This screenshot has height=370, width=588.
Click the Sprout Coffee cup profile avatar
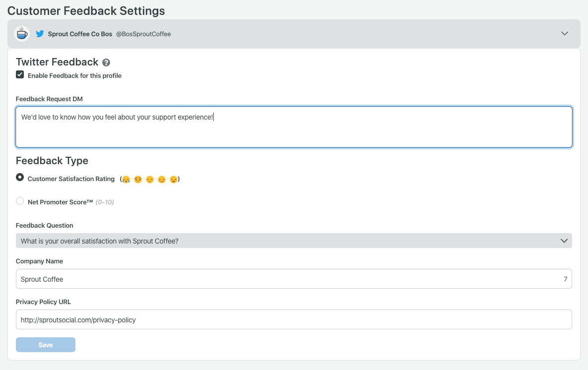pyautogui.click(x=22, y=34)
